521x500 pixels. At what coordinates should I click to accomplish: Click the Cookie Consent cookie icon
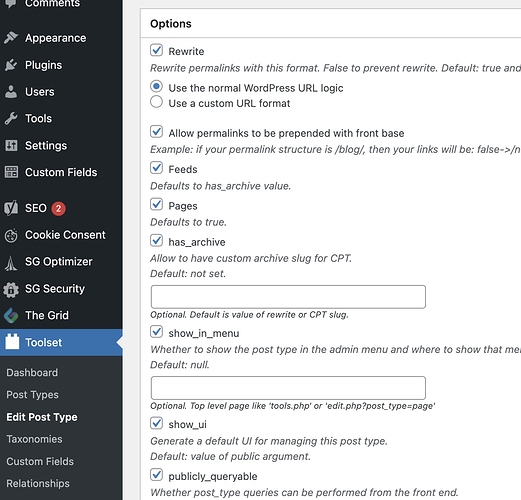[11, 235]
